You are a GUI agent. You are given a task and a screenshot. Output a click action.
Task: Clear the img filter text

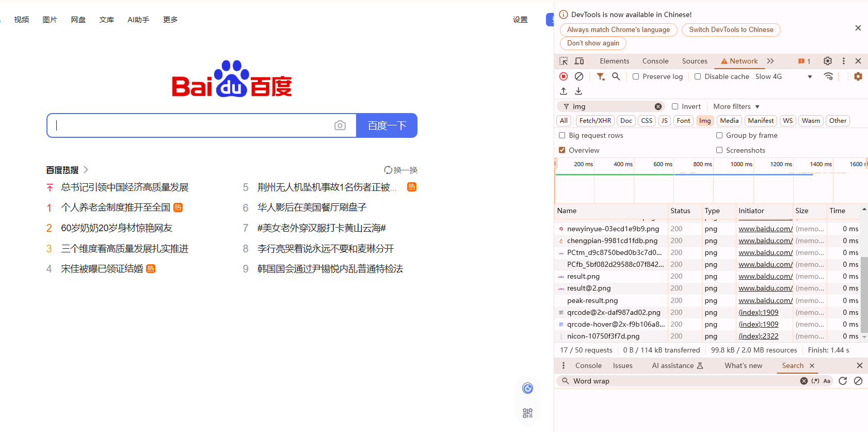pyautogui.click(x=658, y=106)
